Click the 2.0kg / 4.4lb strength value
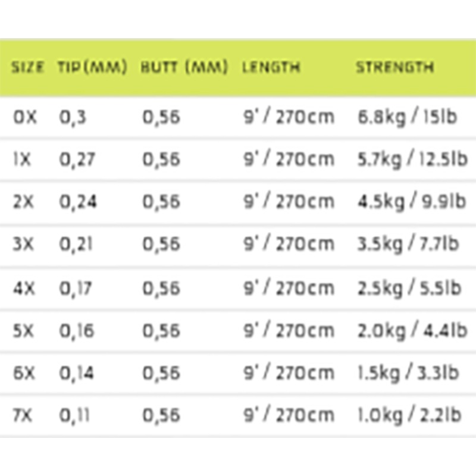 coord(411,330)
